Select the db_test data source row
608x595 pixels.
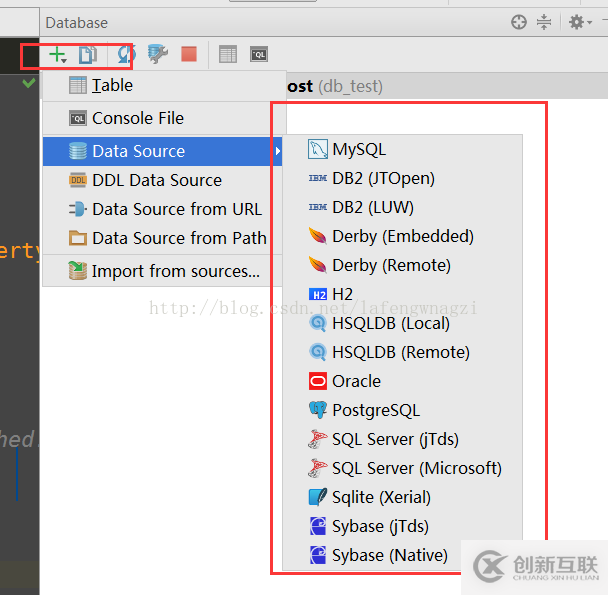coord(447,86)
